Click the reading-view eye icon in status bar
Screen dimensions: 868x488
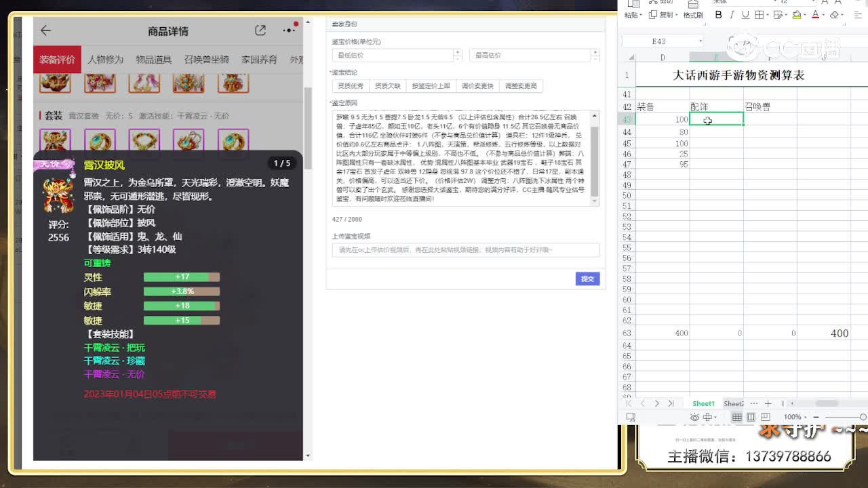pyautogui.click(x=695, y=417)
